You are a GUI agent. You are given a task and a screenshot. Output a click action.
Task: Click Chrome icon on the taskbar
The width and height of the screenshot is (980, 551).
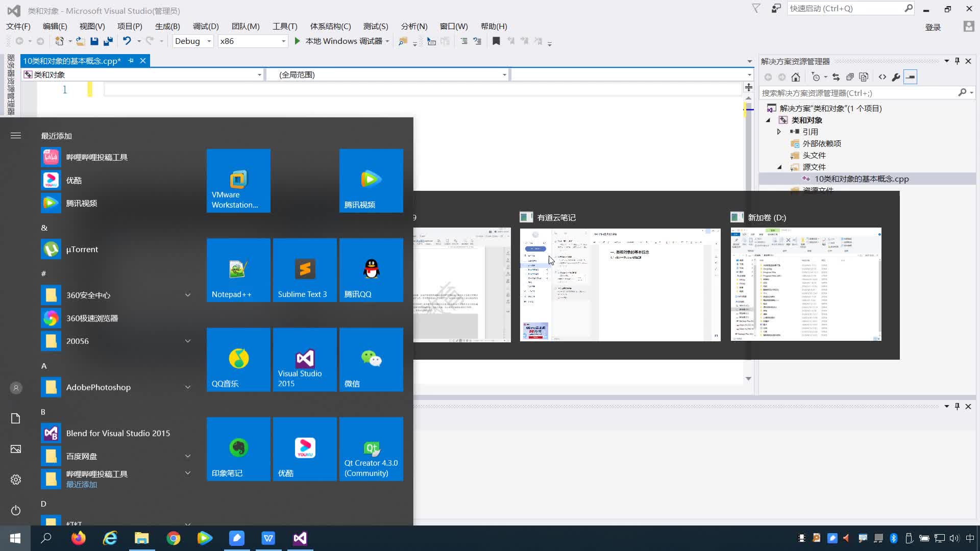click(x=173, y=538)
